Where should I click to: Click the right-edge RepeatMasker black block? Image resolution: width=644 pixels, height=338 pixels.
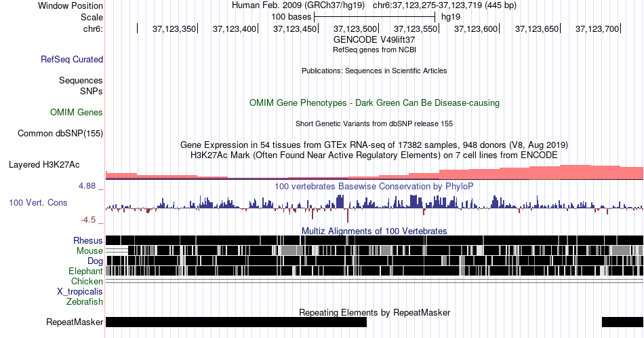pyautogui.click(x=622, y=322)
